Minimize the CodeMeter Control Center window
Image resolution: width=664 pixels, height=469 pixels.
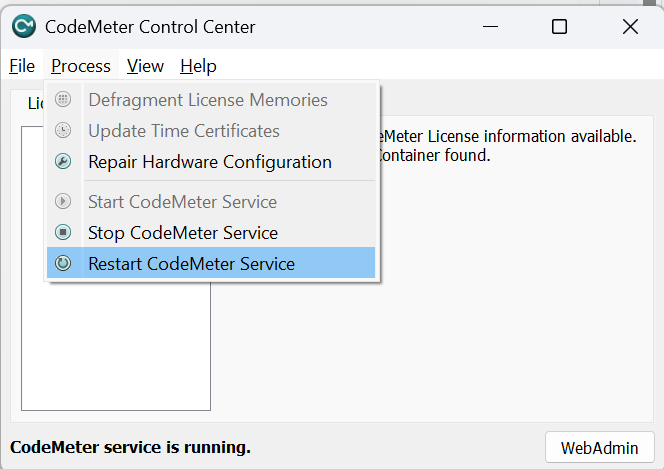point(490,27)
